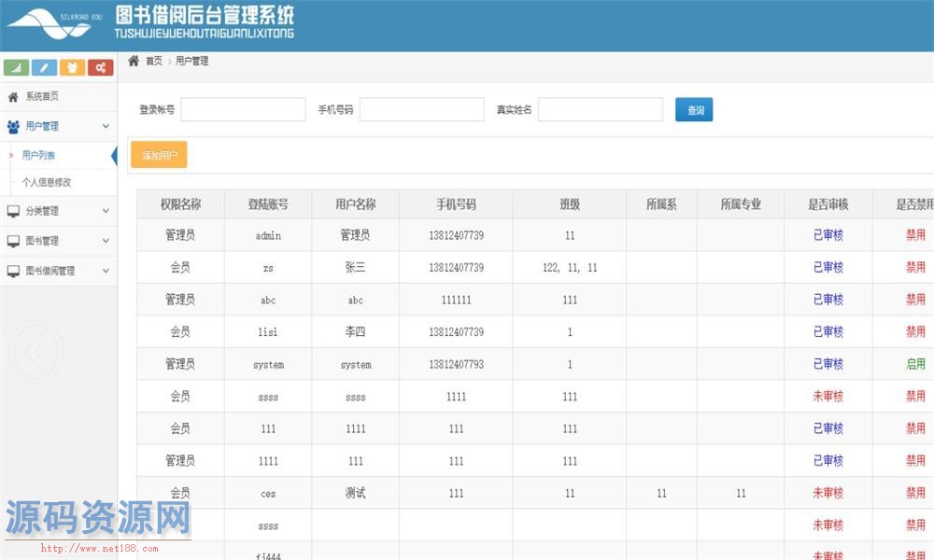The image size is (934, 560).
Task: Click the 权限名称 column header
Action: pos(180,204)
